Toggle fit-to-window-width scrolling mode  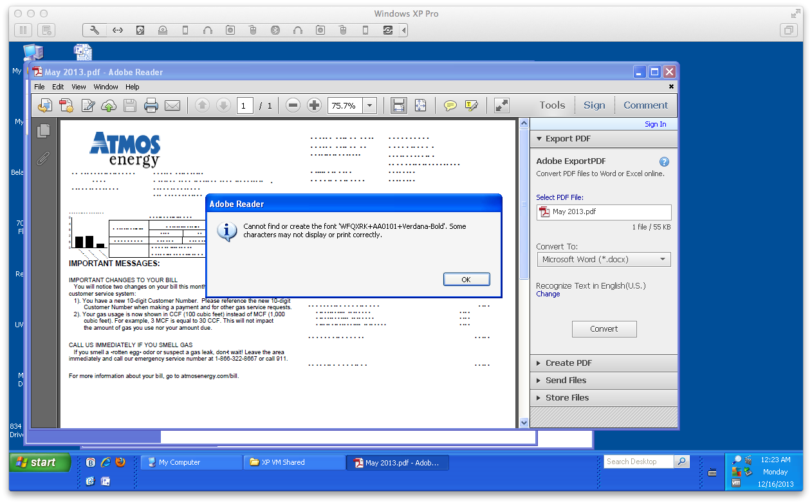pos(399,105)
